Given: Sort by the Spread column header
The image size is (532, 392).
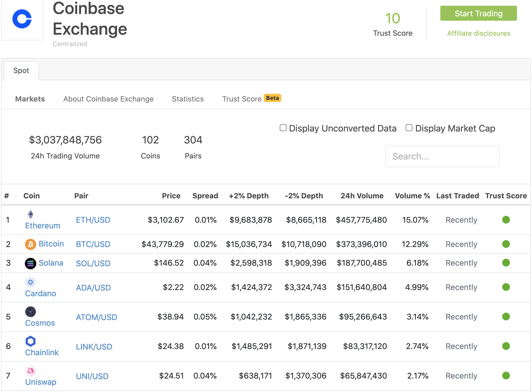Looking at the screenshot, I should coord(205,196).
